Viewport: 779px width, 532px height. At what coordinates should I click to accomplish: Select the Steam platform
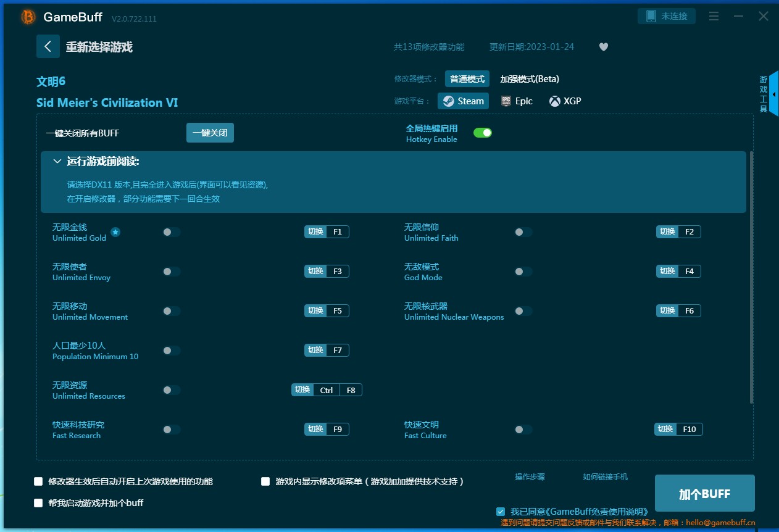point(464,101)
